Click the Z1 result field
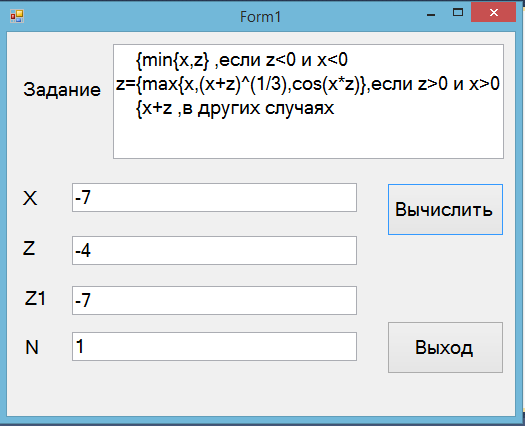Image resolution: width=525 pixels, height=426 pixels. click(x=214, y=300)
